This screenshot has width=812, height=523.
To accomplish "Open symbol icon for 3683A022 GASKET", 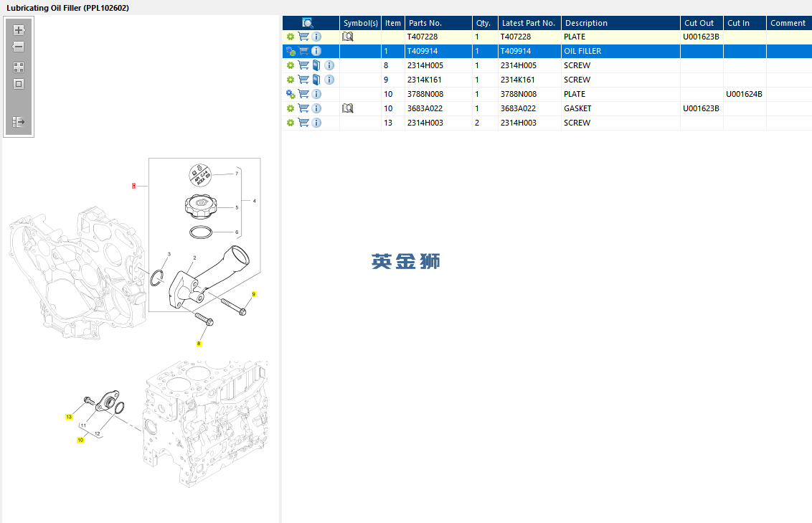I will click(348, 108).
